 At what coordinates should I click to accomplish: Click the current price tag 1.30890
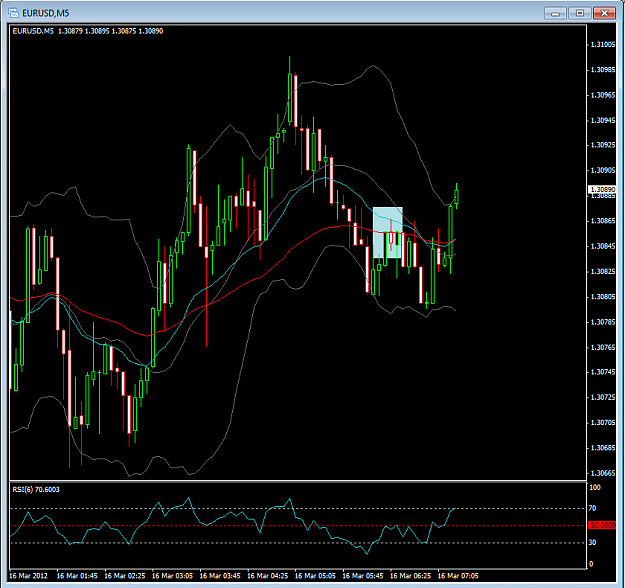tap(602, 189)
